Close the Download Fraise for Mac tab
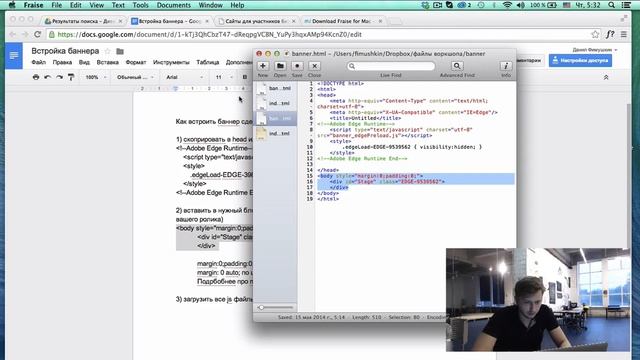The width and height of the screenshot is (640, 360). [x=380, y=21]
